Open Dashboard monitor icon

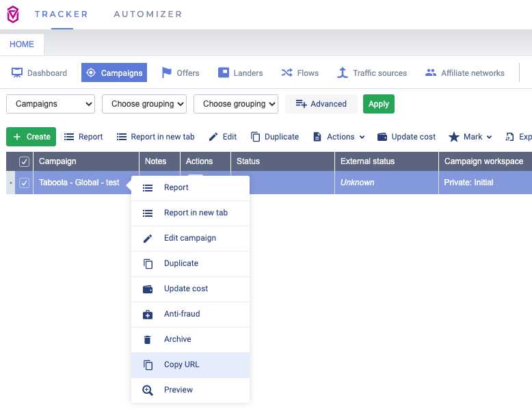tap(17, 72)
